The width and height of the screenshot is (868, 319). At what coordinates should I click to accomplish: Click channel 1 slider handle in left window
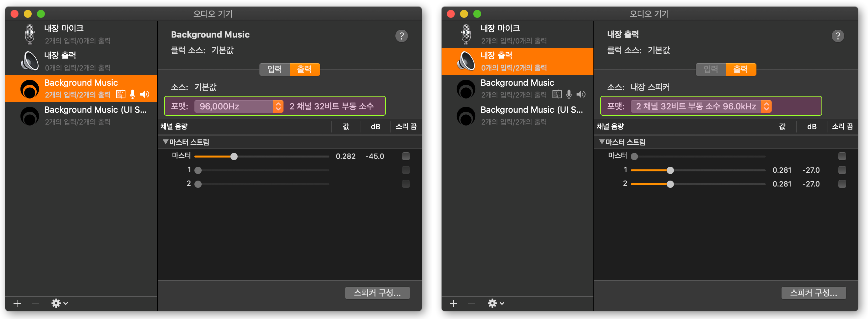pos(198,170)
